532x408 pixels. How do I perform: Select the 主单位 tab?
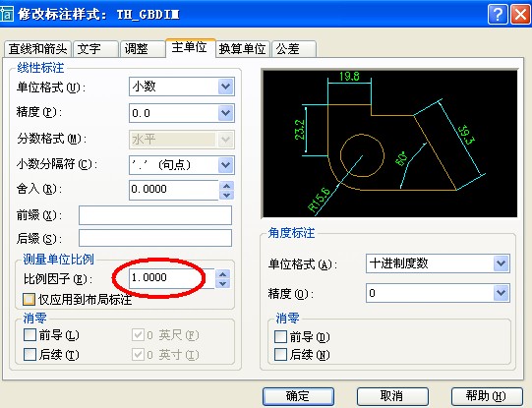click(190, 47)
